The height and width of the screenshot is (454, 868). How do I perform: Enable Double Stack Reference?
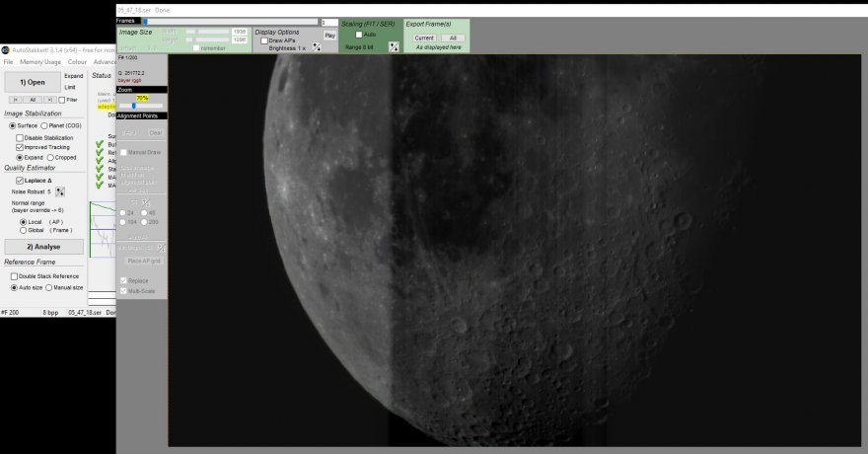[x=14, y=276]
